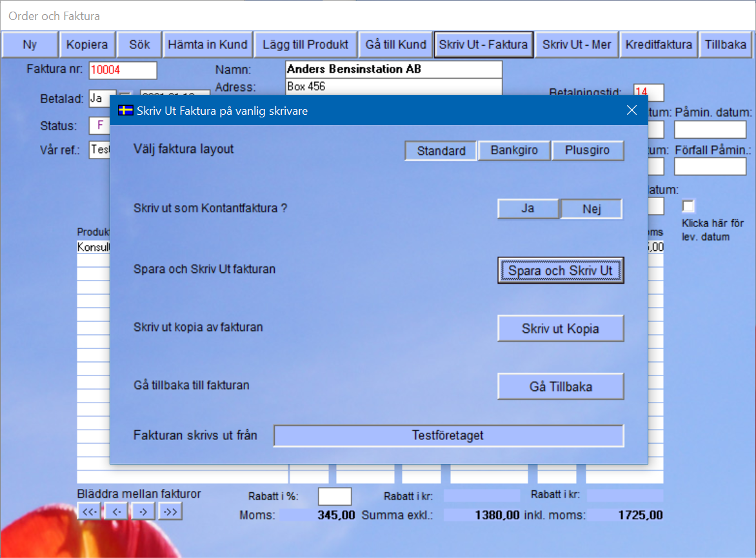Image resolution: width=756 pixels, height=558 pixels.
Task: Go to the first invoice (<<-)
Action: [90, 512]
